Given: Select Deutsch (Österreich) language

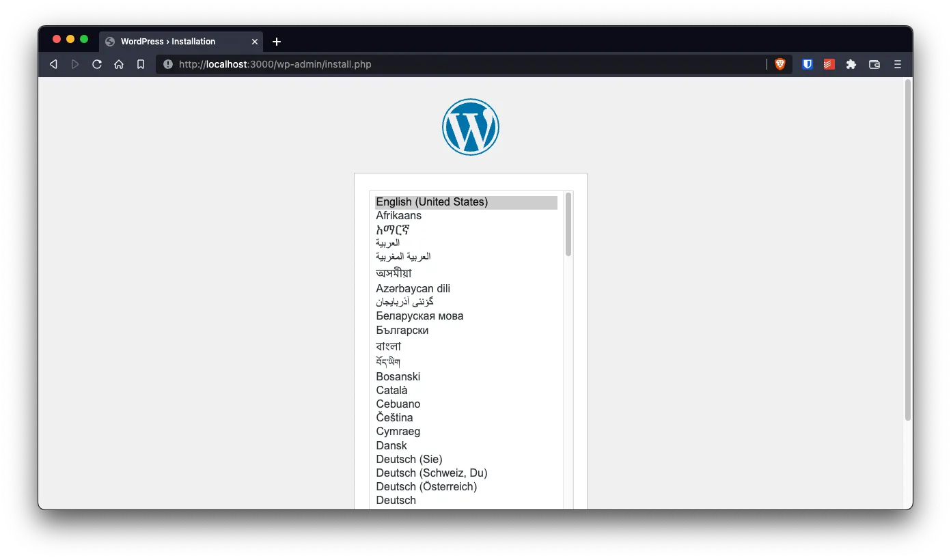Looking at the screenshot, I should 466,487.
